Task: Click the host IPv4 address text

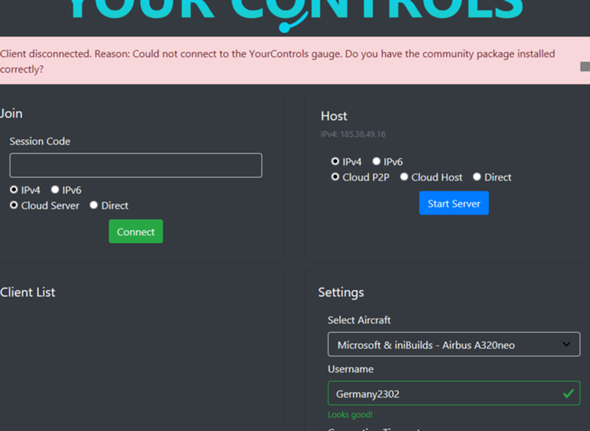Action: pos(353,134)
